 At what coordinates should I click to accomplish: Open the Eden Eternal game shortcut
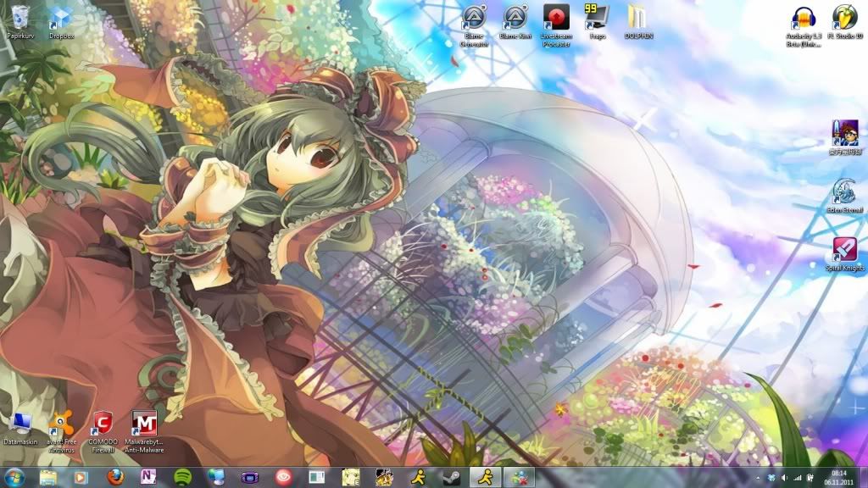coord(844,191)
